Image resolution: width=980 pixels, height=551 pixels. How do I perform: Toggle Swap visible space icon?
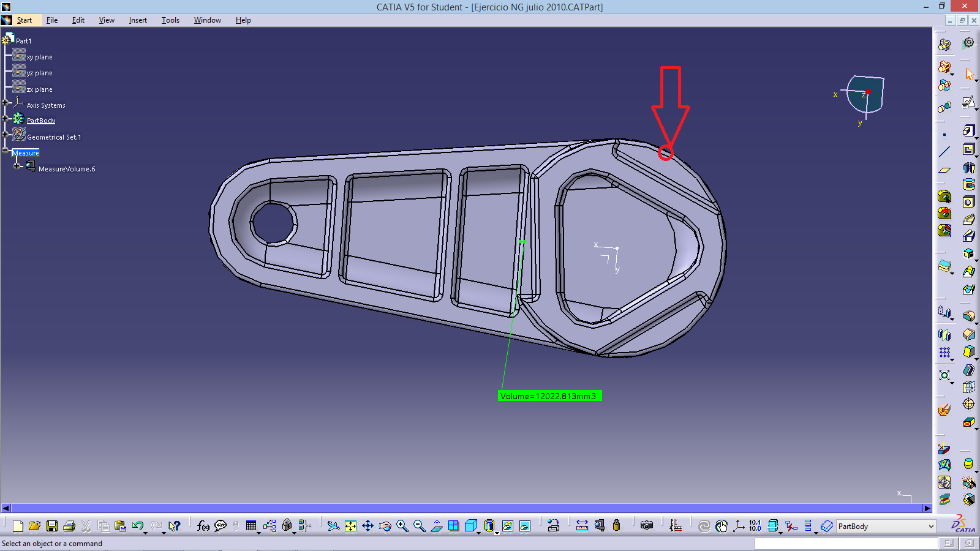coord(525,526)
